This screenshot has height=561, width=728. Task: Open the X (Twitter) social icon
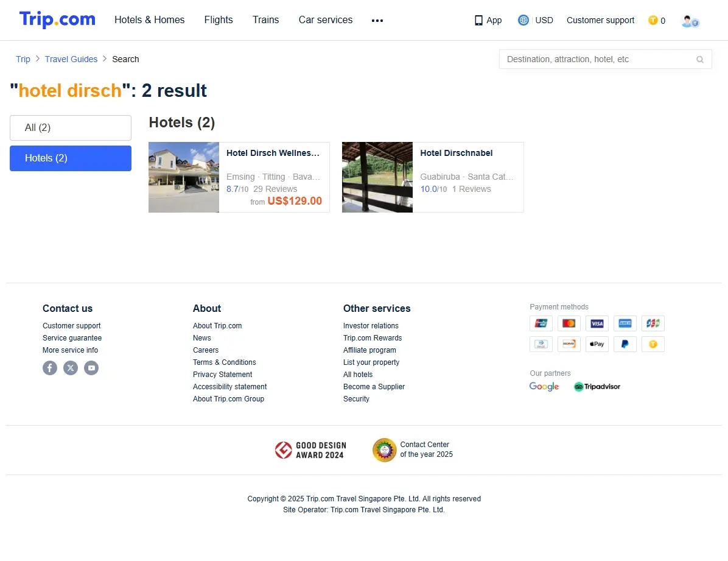71,368
